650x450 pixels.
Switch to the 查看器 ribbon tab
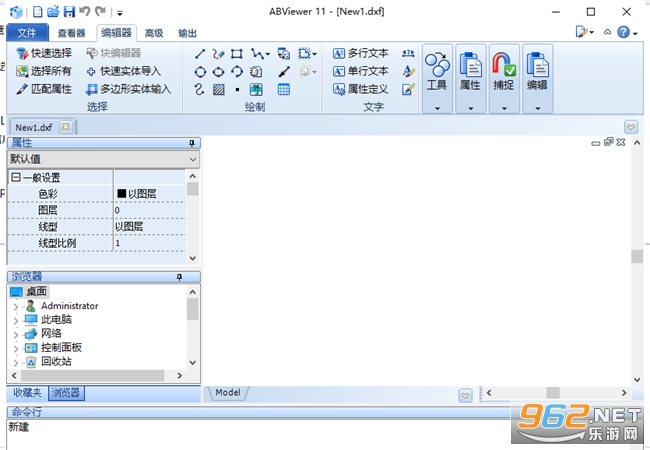tap(71, 33)
